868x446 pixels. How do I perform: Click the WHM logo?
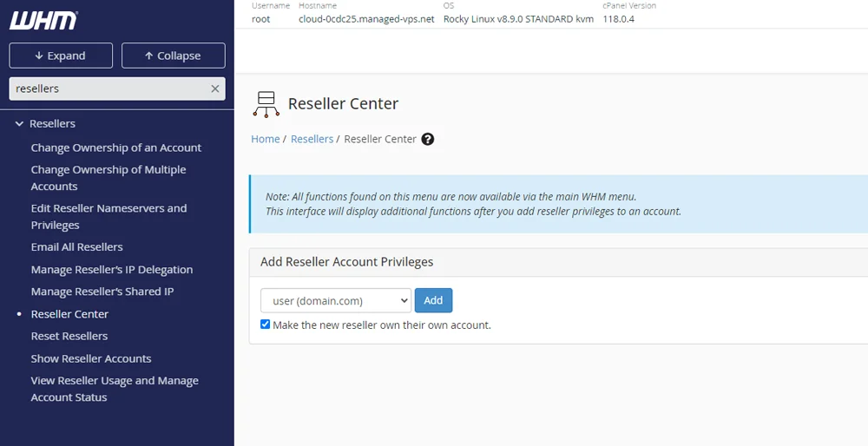pyautogui.click(x=43, y=21)
